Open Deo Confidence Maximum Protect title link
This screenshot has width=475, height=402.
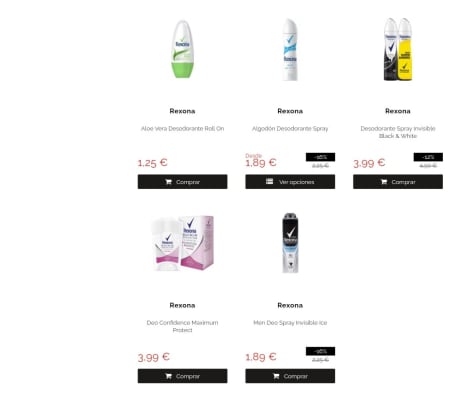[182, 326]
